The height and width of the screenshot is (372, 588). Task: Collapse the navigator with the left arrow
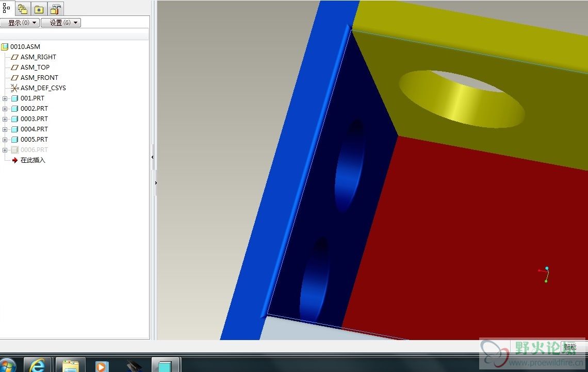pos(153,157)
